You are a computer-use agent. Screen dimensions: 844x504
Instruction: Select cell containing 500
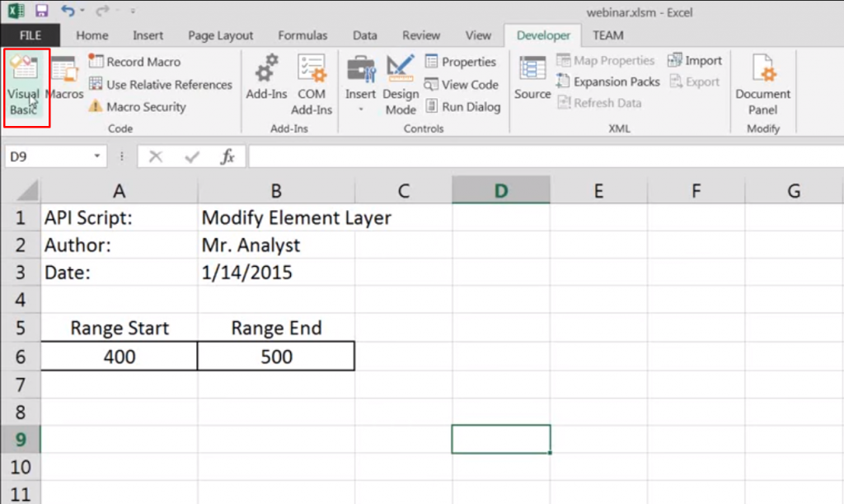pos(276,356)
